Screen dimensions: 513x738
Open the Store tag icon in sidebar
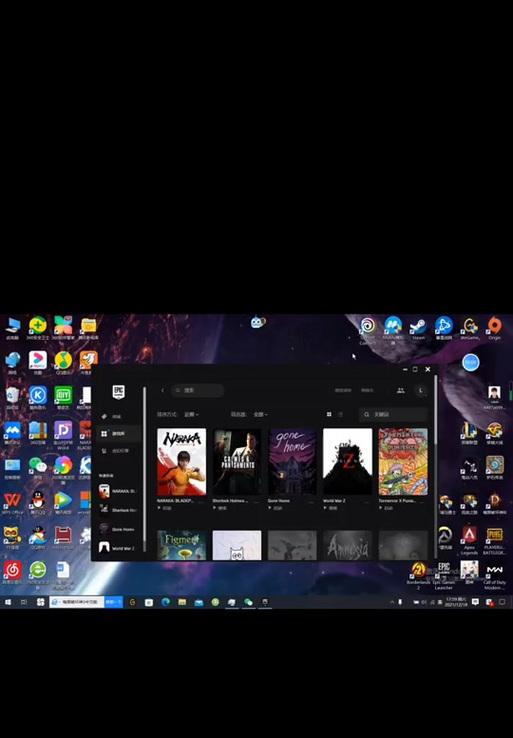(x=104, y=416)
